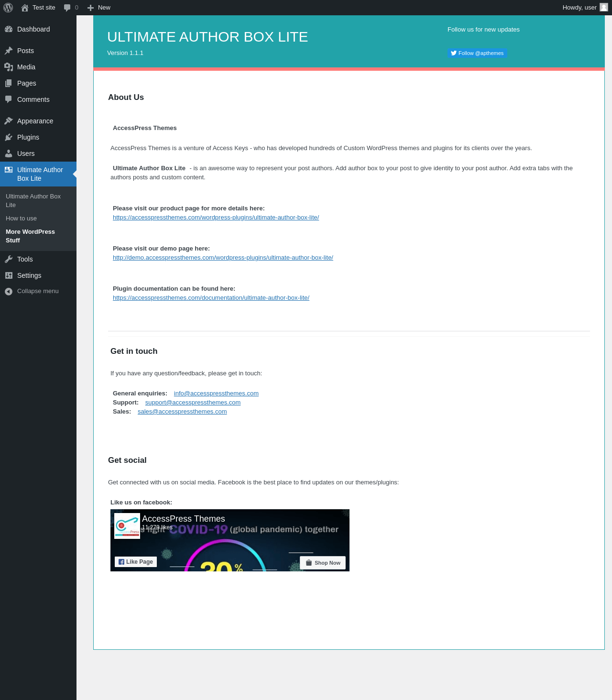Click the About Us heading
Viewport: 612px width, 700px height.
pyautogui.click(x=126, y=97)
